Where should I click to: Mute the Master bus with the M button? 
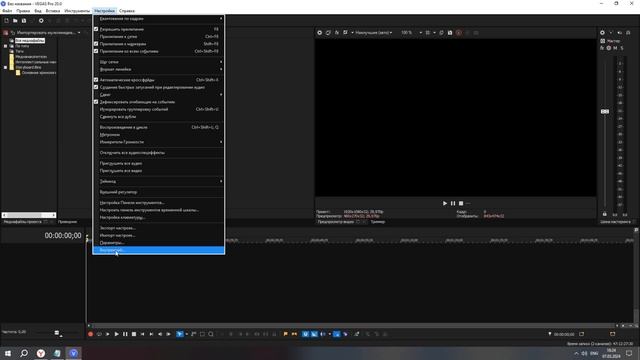(615, 48)
